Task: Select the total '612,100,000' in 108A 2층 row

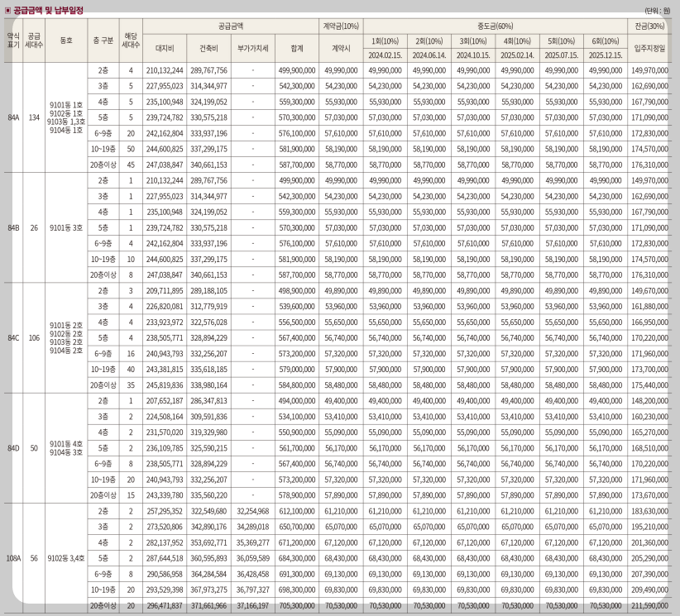Action: [x=297, y=511]
